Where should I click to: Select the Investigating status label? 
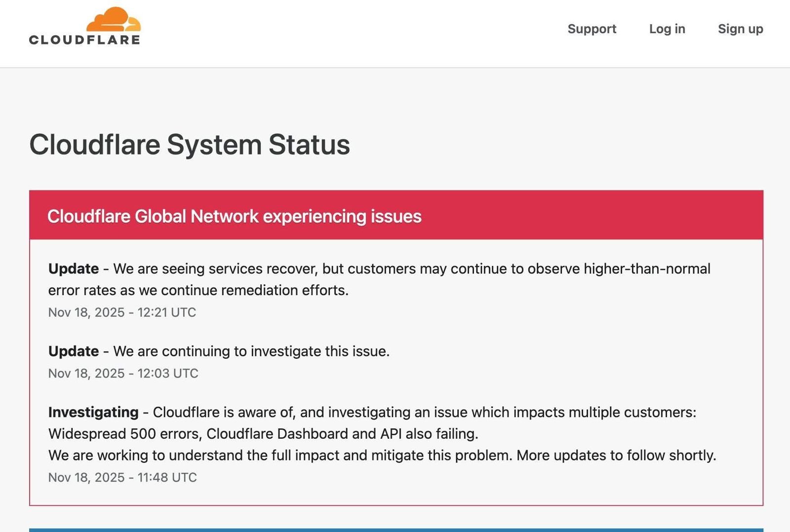(x=93, y=412)
